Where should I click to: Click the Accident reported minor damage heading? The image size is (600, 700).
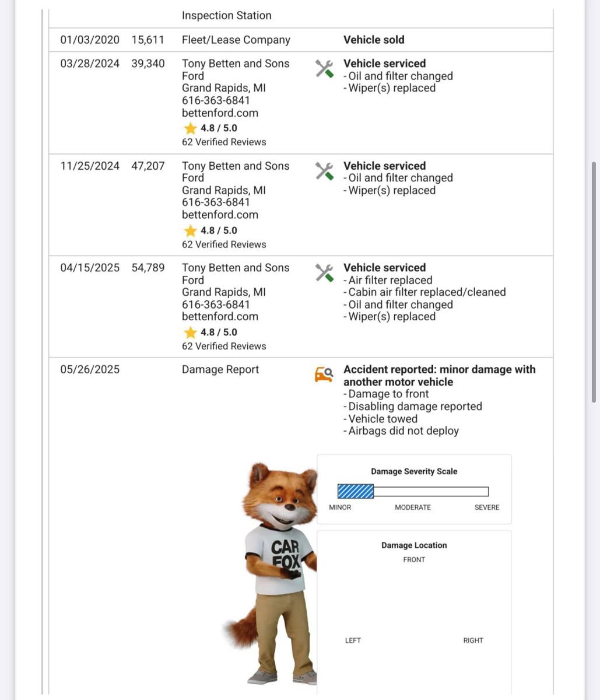coord(439,376)
